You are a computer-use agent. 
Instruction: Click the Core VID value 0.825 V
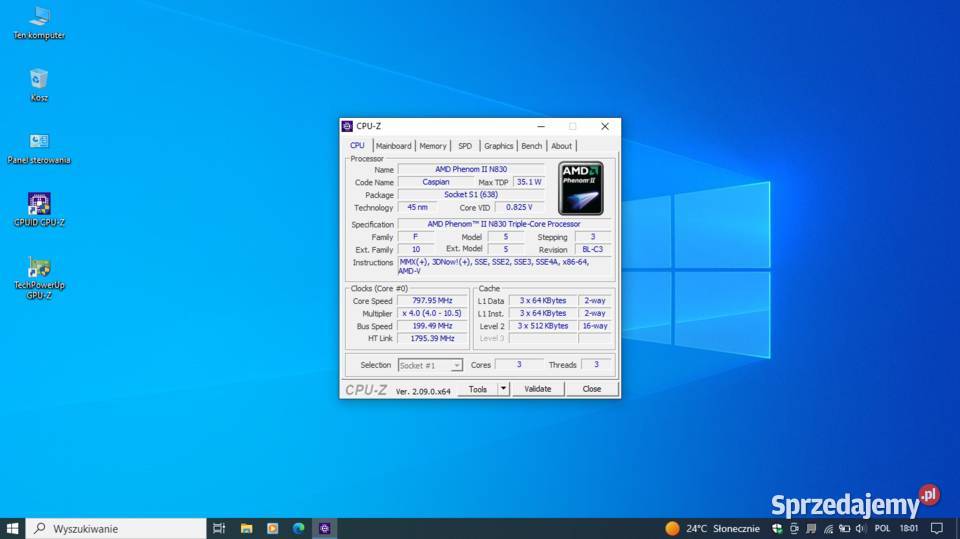pyautogui.click(x=519, y=208)
